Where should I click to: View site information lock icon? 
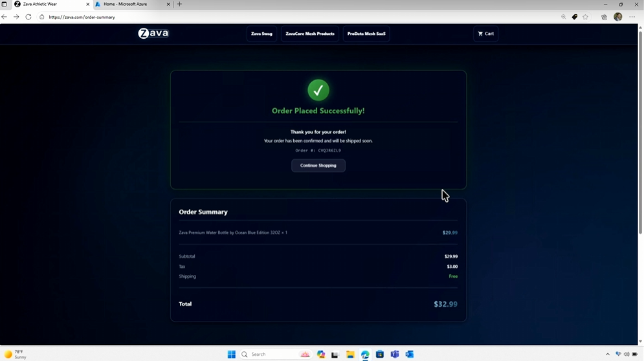pos(41,17)
